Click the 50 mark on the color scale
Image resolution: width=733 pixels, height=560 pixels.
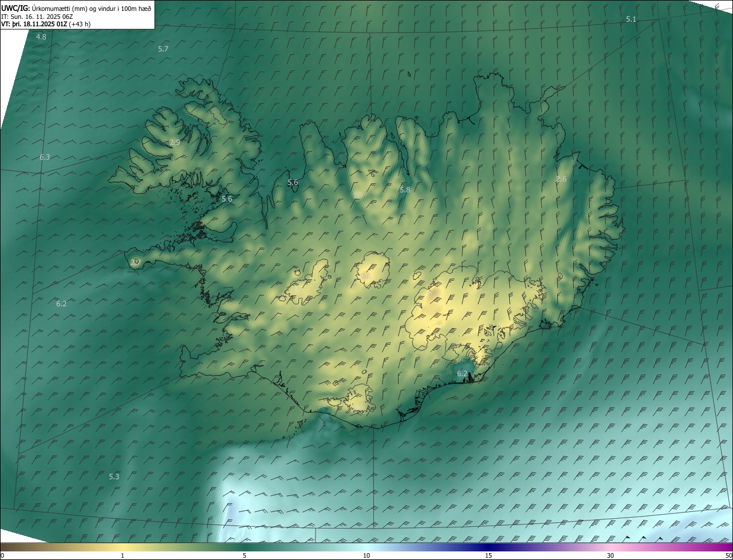[728, 556]
